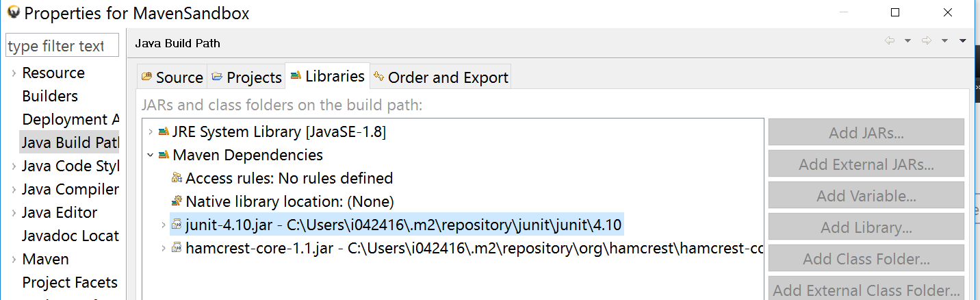Click the JRE System Library icon
This screenshot has height=300, width=980.
pyautogui.click(x=164, y=132)
